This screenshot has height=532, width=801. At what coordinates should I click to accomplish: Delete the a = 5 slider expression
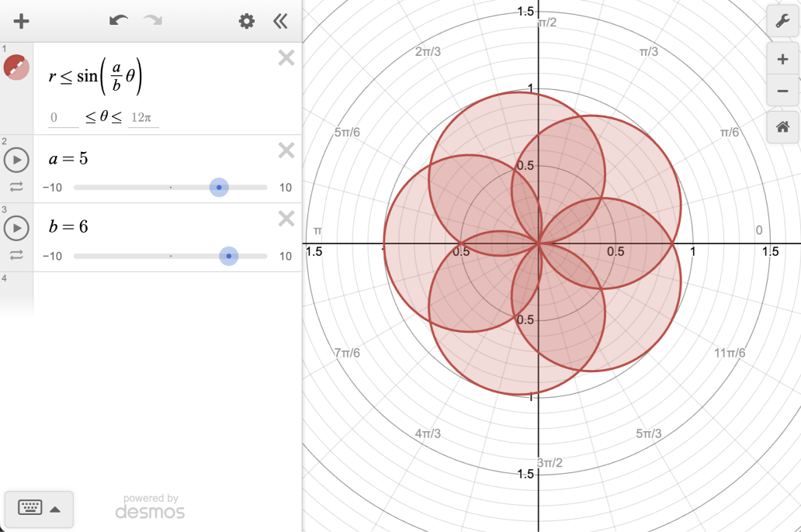286,150
